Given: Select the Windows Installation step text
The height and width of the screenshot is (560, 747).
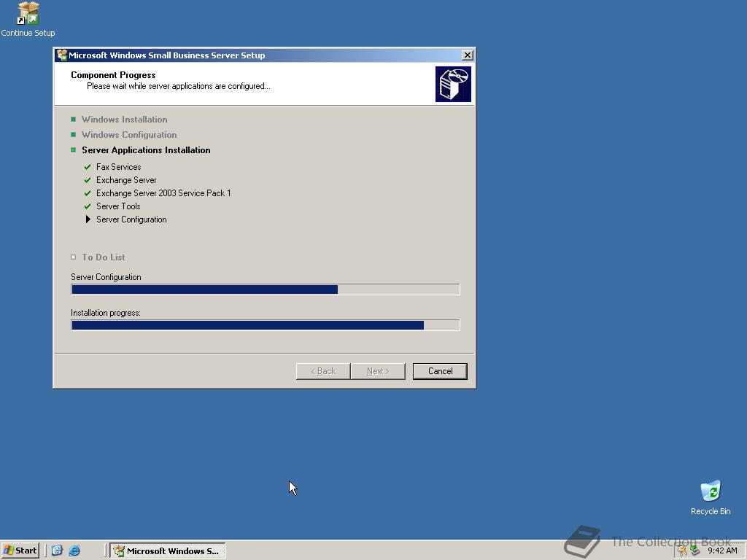Looking at the screenshot, I should point(124,120).
